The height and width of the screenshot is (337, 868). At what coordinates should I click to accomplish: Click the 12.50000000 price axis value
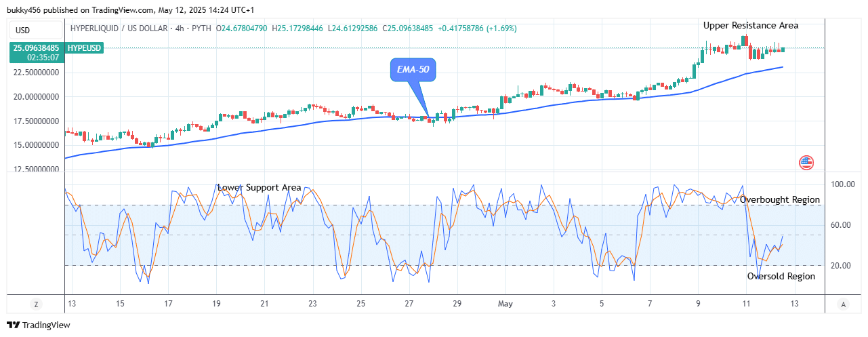click(37, 169)
